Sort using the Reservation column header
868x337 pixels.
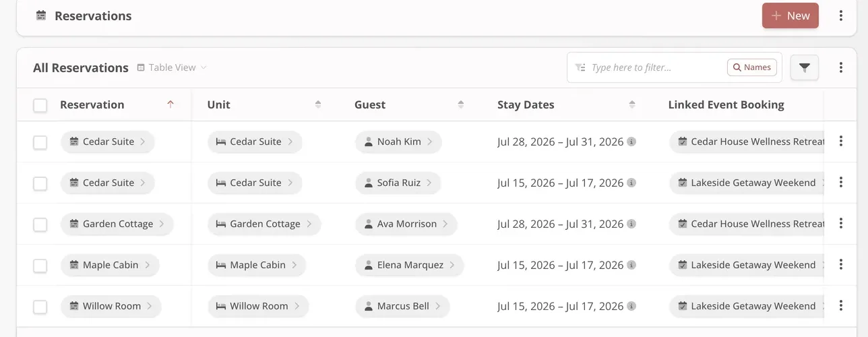(x=92, y=104)
